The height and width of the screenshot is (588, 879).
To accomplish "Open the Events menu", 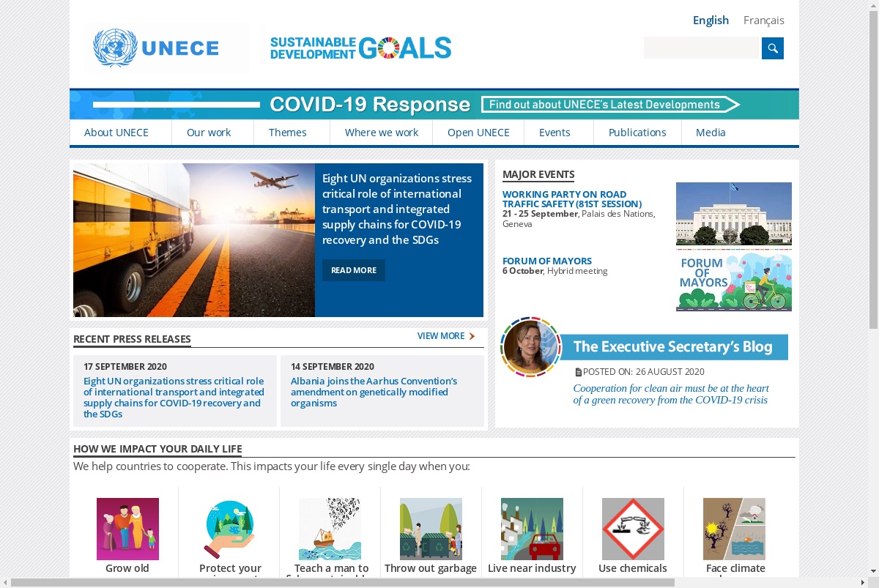I will [555, 133].
